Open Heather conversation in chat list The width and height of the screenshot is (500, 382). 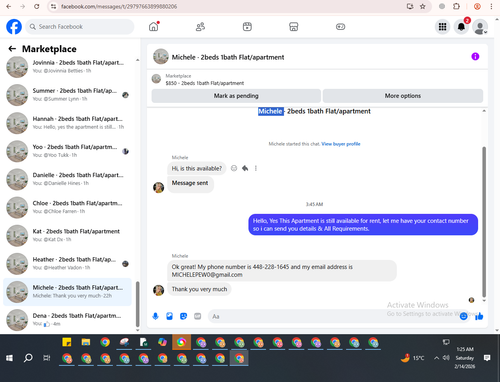pyautogui.click(x=68, y=264)
